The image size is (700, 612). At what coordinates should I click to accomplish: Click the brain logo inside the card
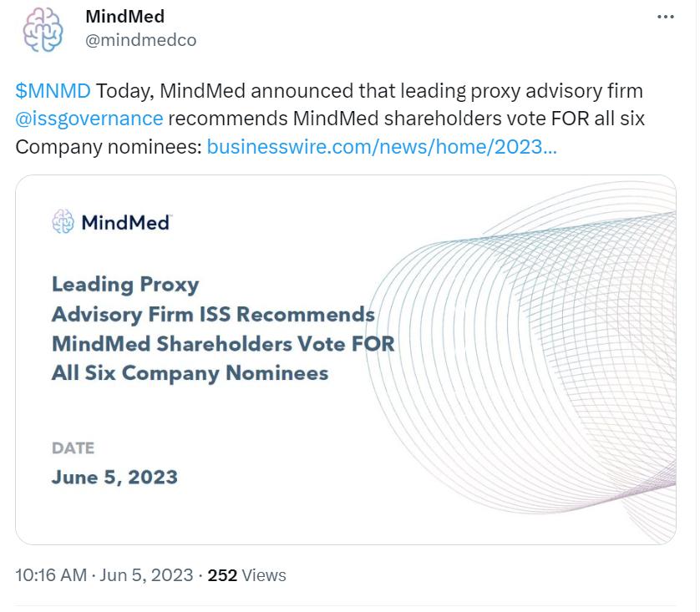(63, 221)
